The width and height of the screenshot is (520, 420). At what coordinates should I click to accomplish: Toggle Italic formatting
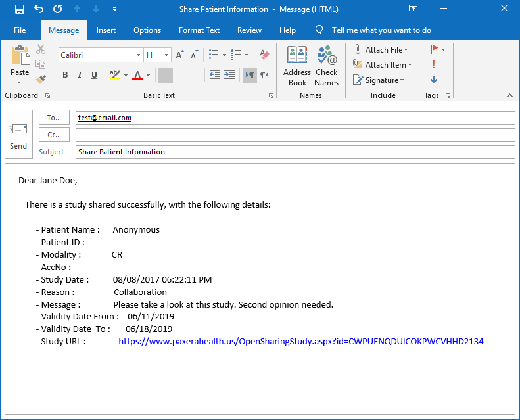click(x=80, y=75)
